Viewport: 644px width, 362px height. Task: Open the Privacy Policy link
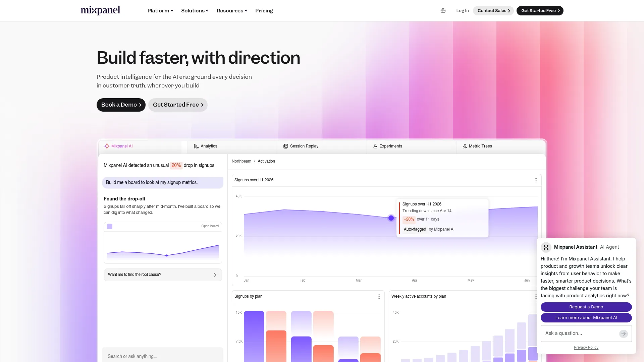pyautogui.click(x=586, y=348)
